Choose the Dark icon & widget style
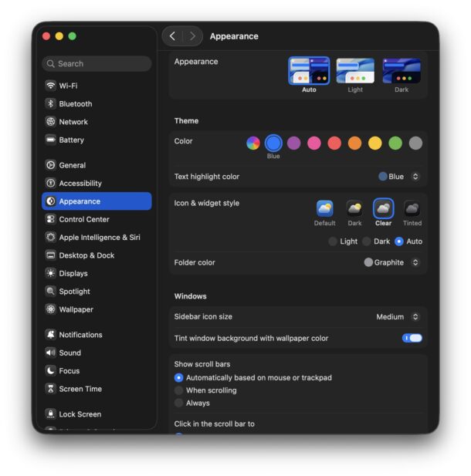471x476 pixels. click(x=354, y=208)
